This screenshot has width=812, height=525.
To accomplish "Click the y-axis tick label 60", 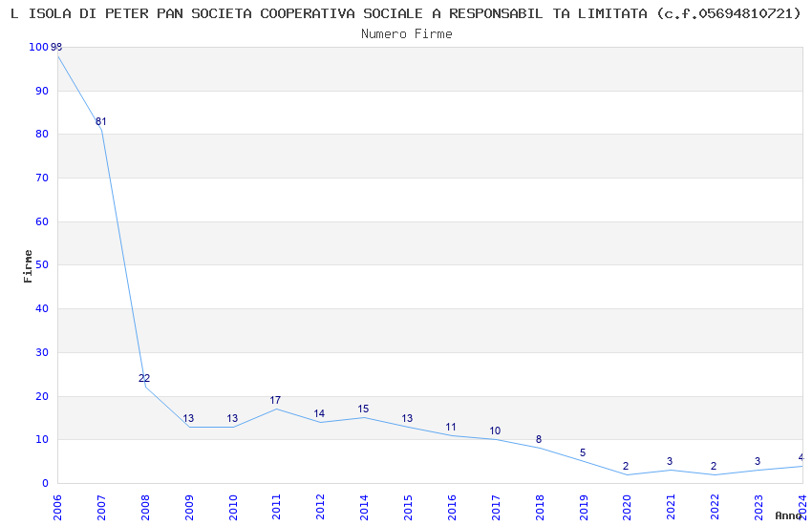I will click(x=42, y=221).
